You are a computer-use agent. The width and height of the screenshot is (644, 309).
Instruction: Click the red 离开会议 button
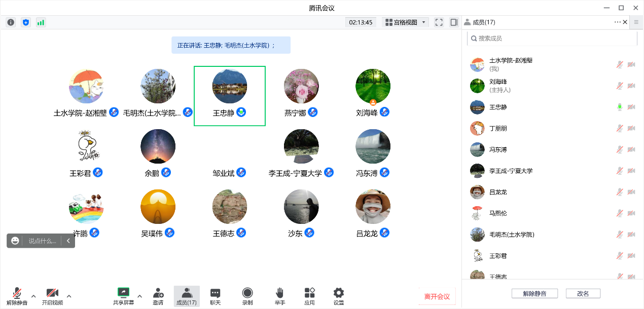click(x=437, y=296)
